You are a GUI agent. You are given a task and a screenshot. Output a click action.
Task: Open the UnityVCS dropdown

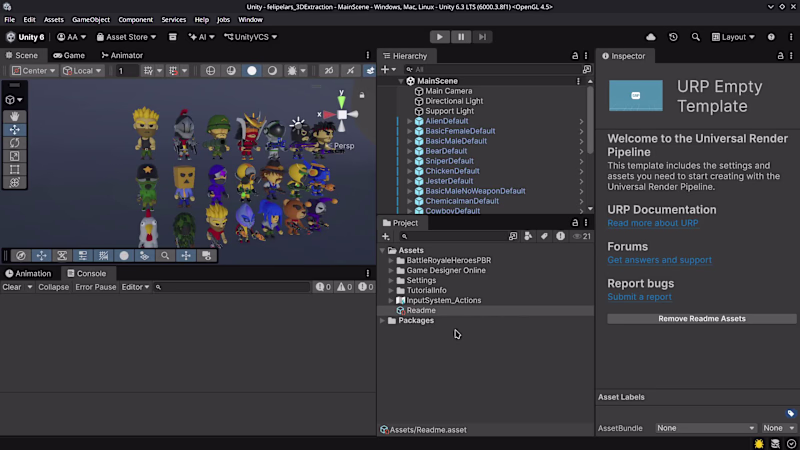pyautogui.click(x=251, y=37)
